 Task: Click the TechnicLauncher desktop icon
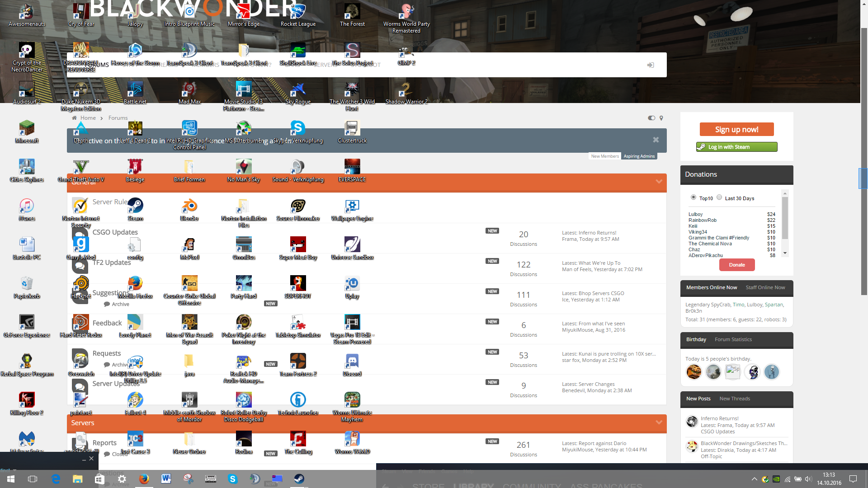(x=298, y=404)
